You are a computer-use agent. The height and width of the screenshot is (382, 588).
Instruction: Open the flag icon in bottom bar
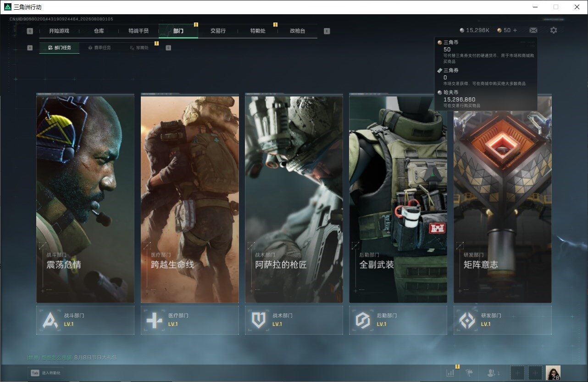point(469,373)
